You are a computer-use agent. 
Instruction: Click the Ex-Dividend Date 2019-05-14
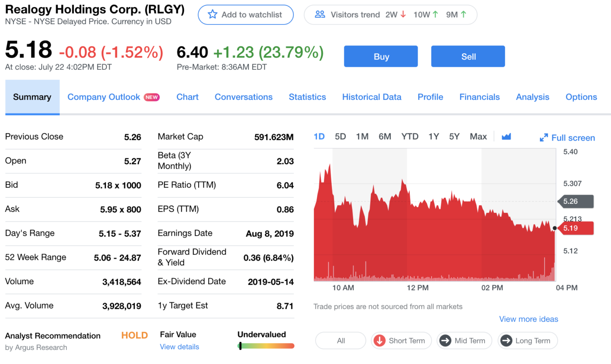tap(271, 282)
